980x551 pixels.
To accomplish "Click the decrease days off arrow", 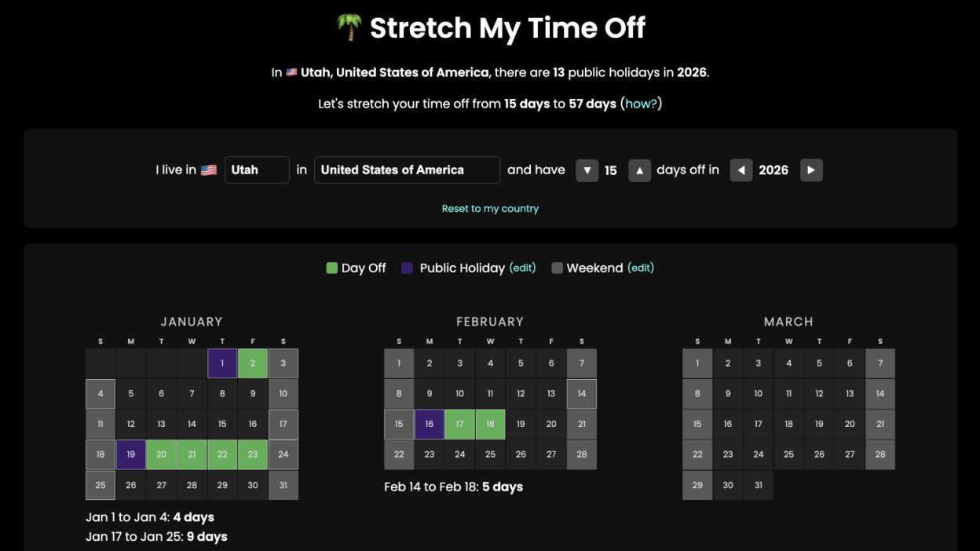I will click(x=587, y=170).
